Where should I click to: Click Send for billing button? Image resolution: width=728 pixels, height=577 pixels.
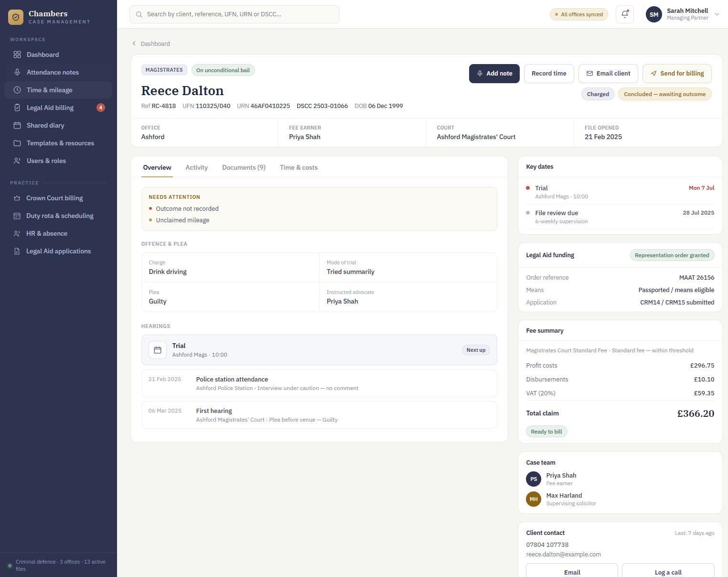[x=677, y=74]
